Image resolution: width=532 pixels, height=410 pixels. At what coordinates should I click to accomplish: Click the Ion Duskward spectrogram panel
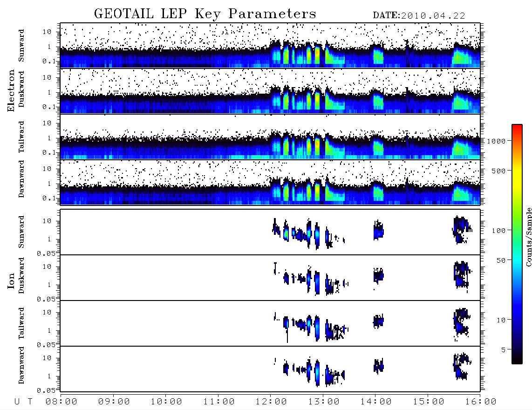pos(270,278)
